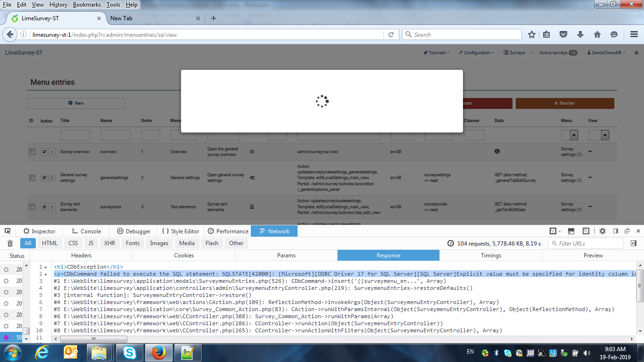The width and height of the screenshot is (644, 362).
Task: Go to the Firefox home page icon
Action: 597,34
